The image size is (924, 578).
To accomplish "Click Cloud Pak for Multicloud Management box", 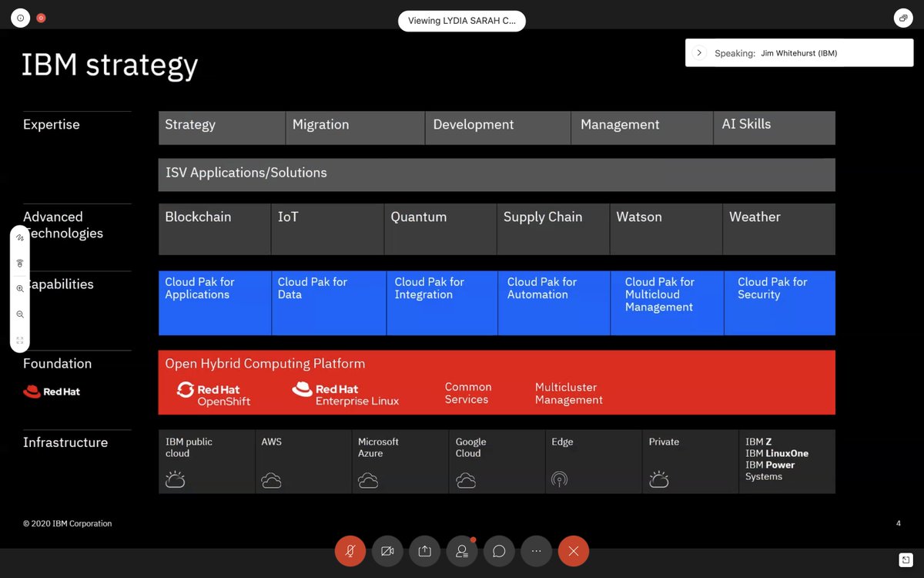I will (x=667, y=303).
